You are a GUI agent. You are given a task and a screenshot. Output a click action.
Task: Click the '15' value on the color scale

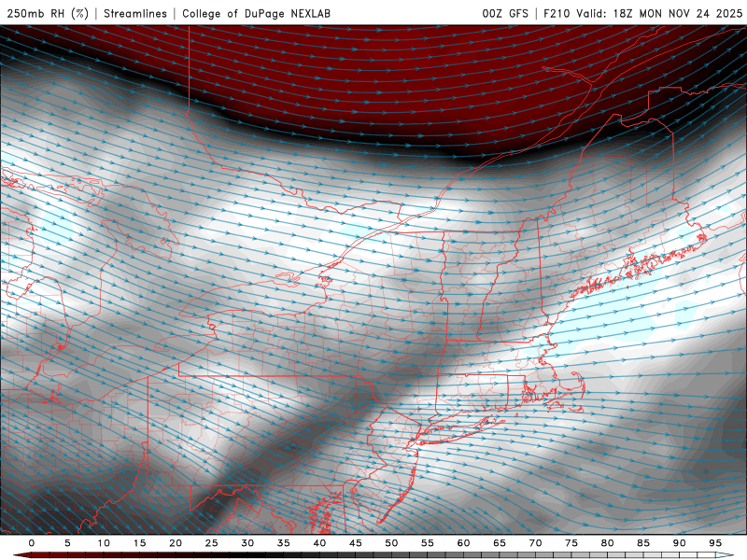click(139, 543)
